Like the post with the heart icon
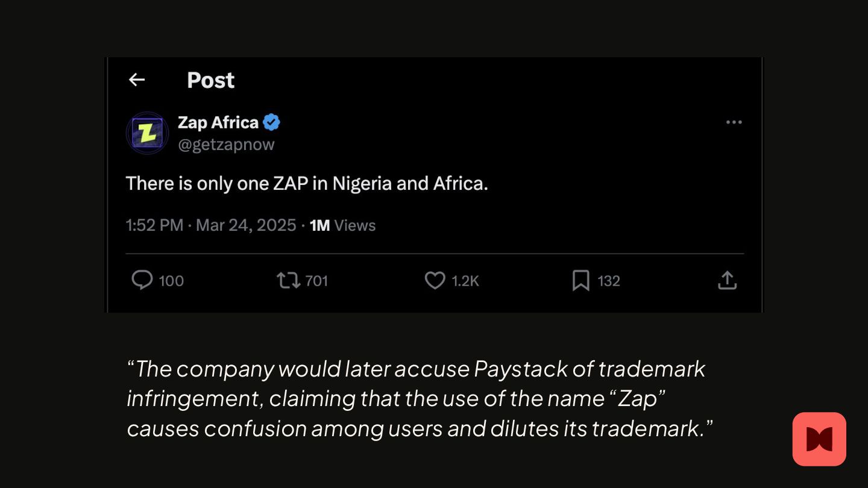Screen dimensions: 868x488 point(435,280)
